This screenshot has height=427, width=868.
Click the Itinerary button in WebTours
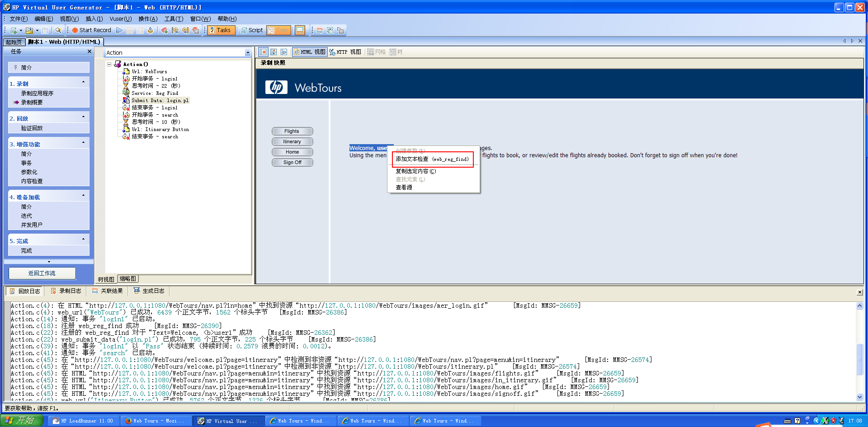coord(292,142)
